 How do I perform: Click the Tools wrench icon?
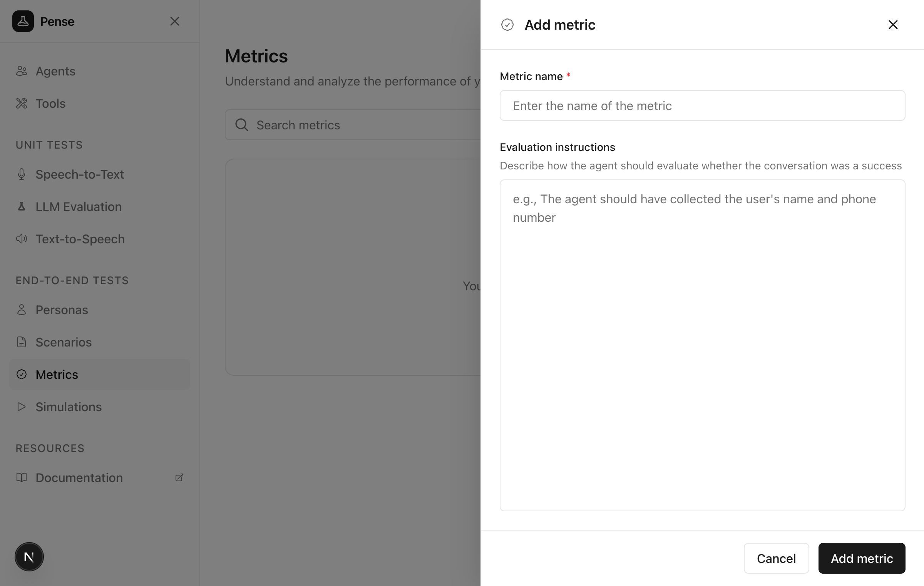[22, 103]
